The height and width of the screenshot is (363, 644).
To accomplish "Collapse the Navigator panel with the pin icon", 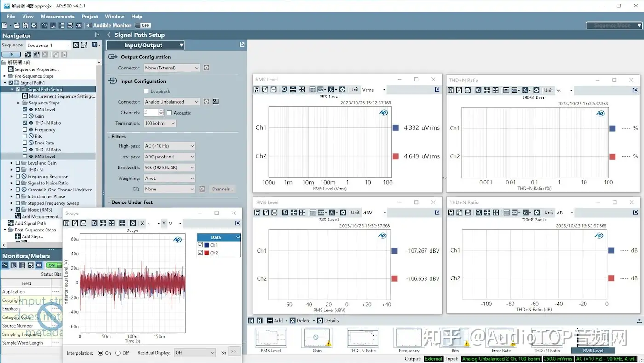I will pyautogui.click(x=97, y=35).
